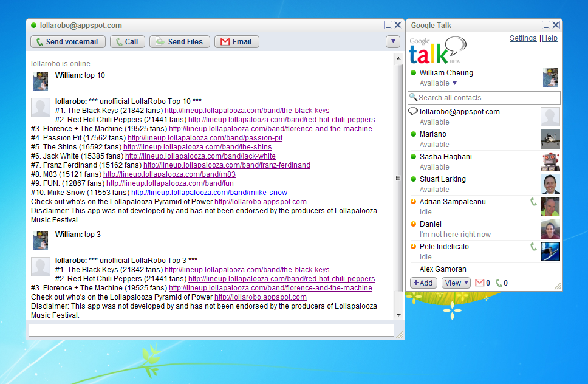This screenshot has height=384, width=588.
Task: Open the band/fun lineup link
Action: [170, 183]
